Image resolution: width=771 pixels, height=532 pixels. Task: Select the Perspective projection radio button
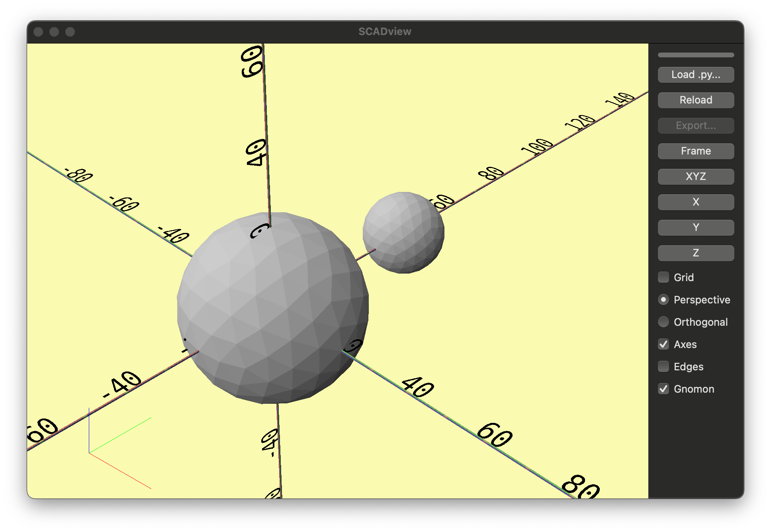pyautogui.click(x=663, y=299)
